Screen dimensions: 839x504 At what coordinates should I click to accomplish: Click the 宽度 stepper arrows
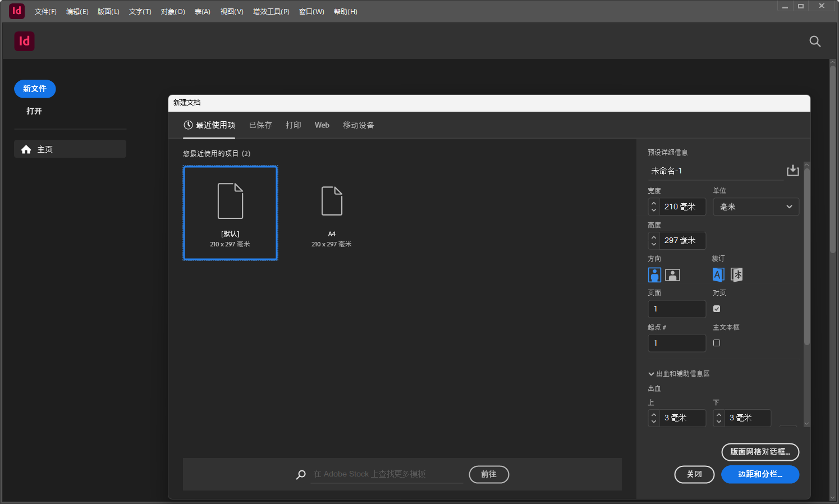(654, 207)
